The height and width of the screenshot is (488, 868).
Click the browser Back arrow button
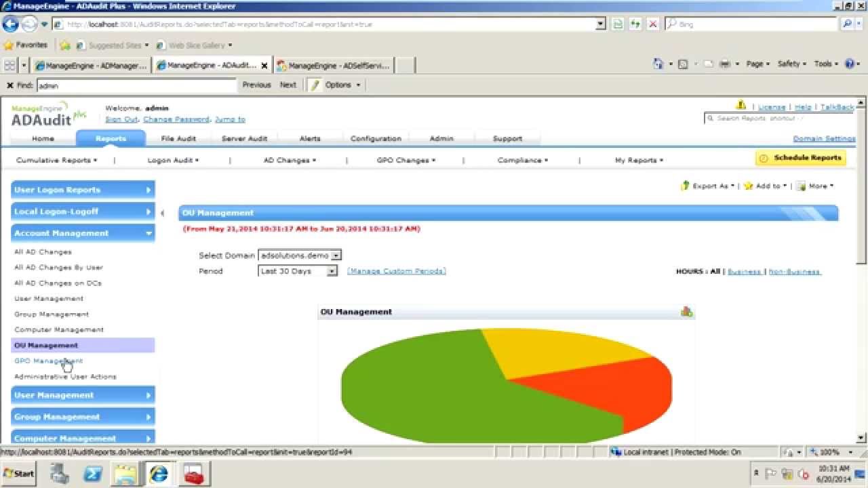point(10,24)
